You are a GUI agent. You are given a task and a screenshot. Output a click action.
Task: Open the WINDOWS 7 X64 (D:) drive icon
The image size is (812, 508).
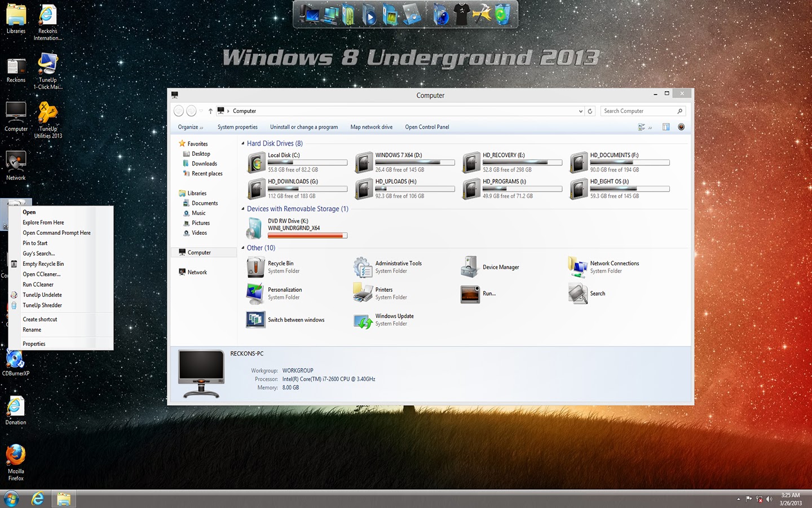coord(364,163)
